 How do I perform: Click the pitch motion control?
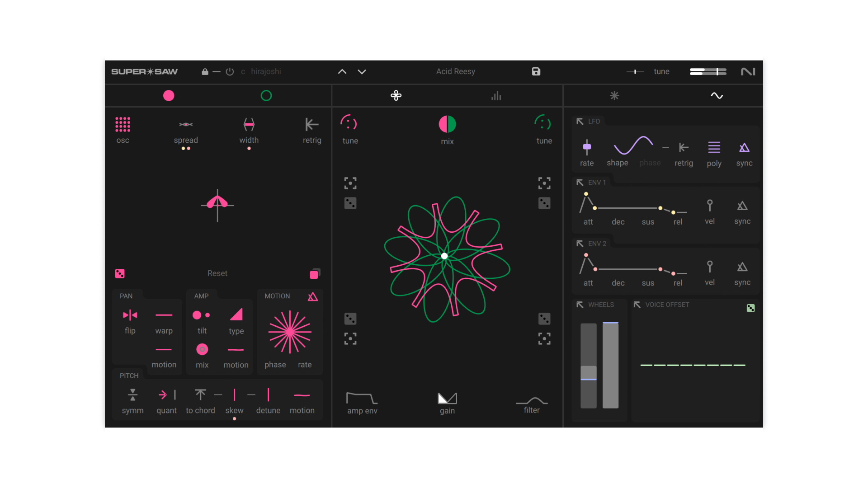coord(302,395)
